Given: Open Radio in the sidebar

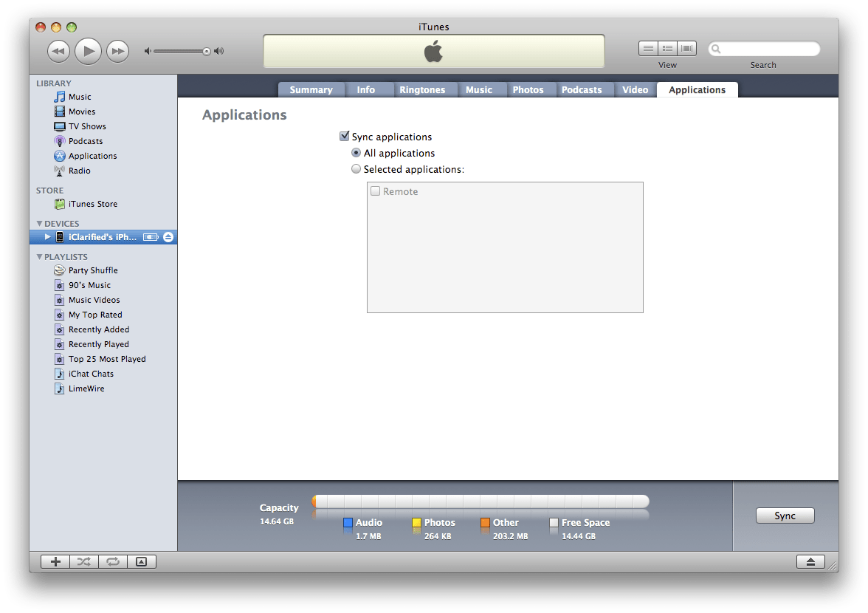Looking at the screenshot, I should pos(79,171).
